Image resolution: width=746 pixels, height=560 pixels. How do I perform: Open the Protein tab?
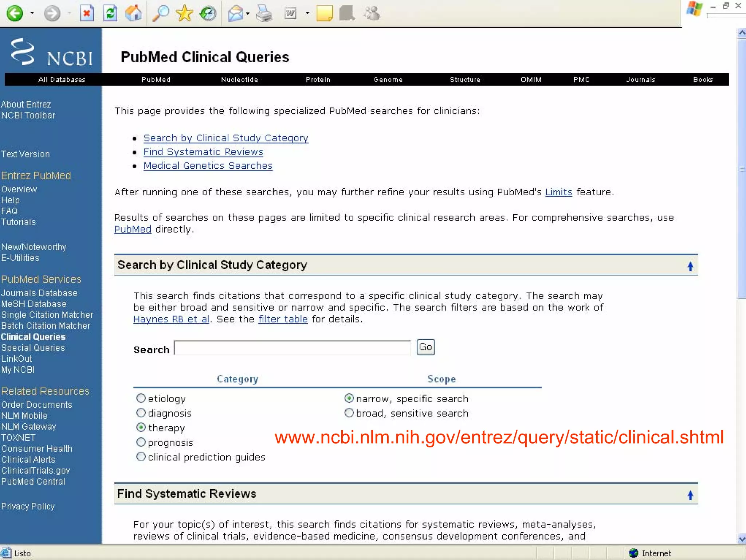coord(318,79)
